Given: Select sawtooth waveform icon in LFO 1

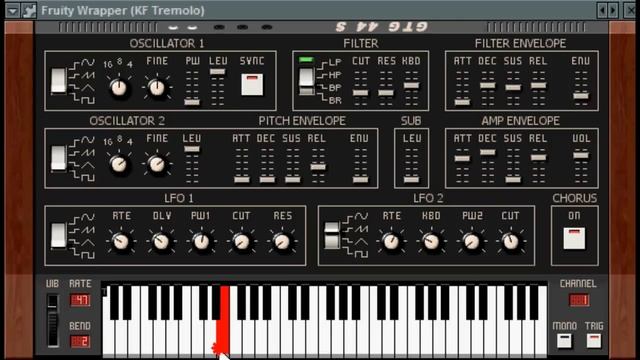Looking at the screenshot, I should coord(88,230).
